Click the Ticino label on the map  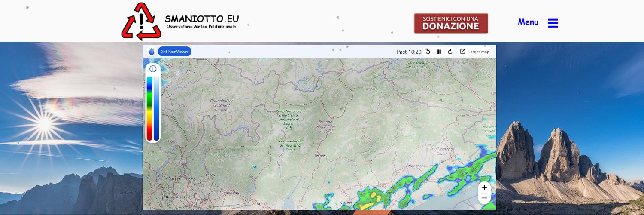pos(172,141)
